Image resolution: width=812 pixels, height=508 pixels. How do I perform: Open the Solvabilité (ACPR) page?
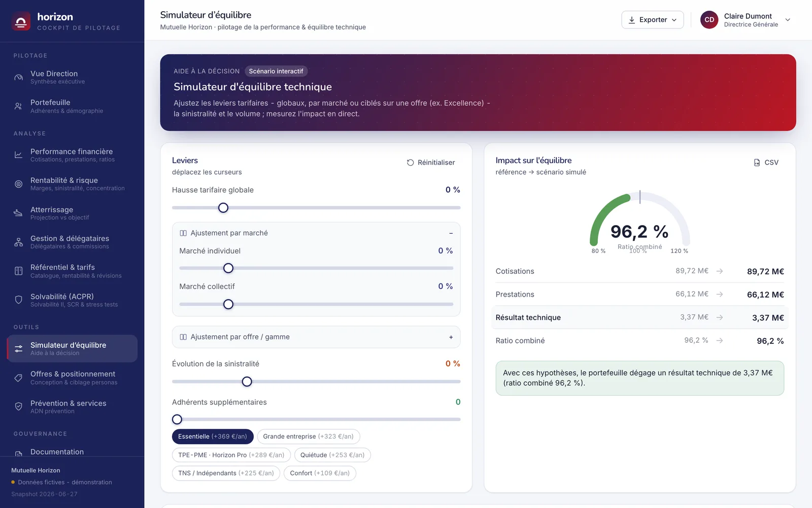[x=72, y=300]
